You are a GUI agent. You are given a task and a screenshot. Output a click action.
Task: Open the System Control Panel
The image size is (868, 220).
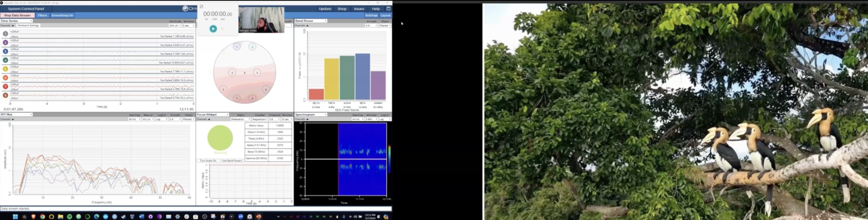(x=26, y=9)
